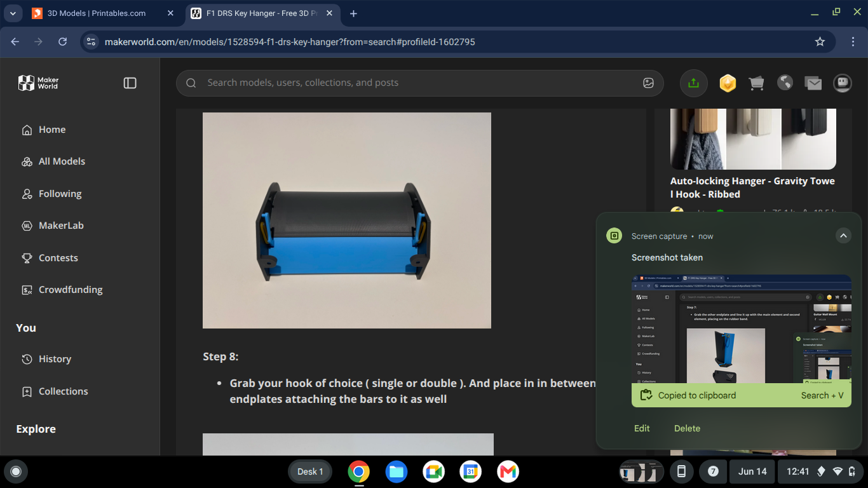Click Edit on the screenshot notification
868x488 pixels.
click(x=642, y=428)
